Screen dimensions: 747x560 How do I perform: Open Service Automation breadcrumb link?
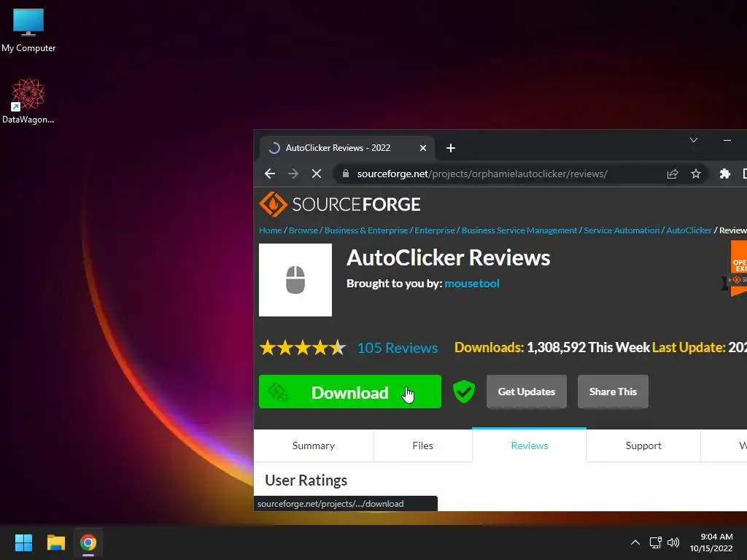622,230
